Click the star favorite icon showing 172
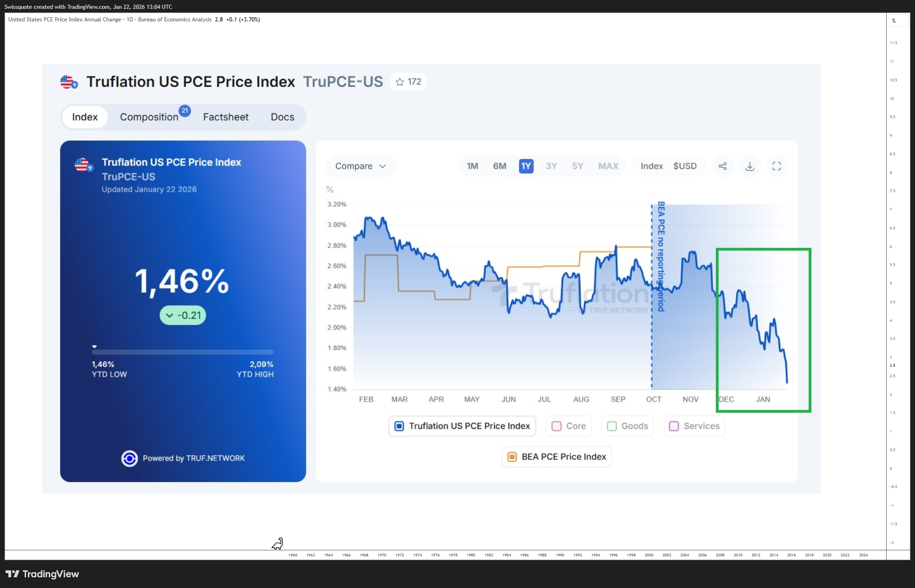The height and width of the screenshot is (588, 915). [408, 82]
